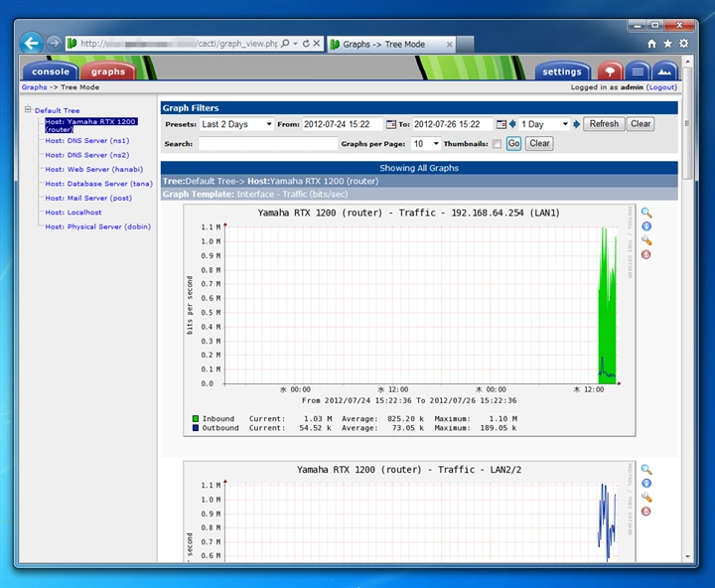This screenshot has height=588, width=715.
Task: Open browser favorites star icon
Action: 667,44
